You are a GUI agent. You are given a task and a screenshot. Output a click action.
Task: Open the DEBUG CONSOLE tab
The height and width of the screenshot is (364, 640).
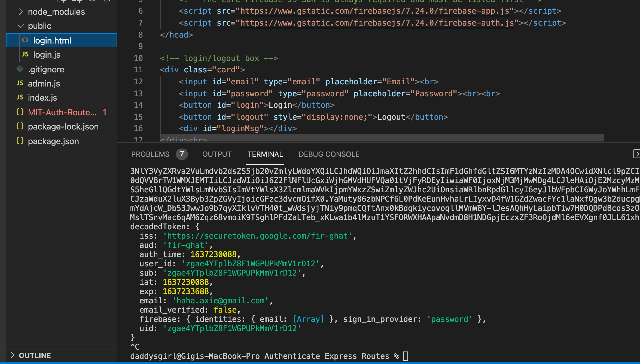point(329,154)
